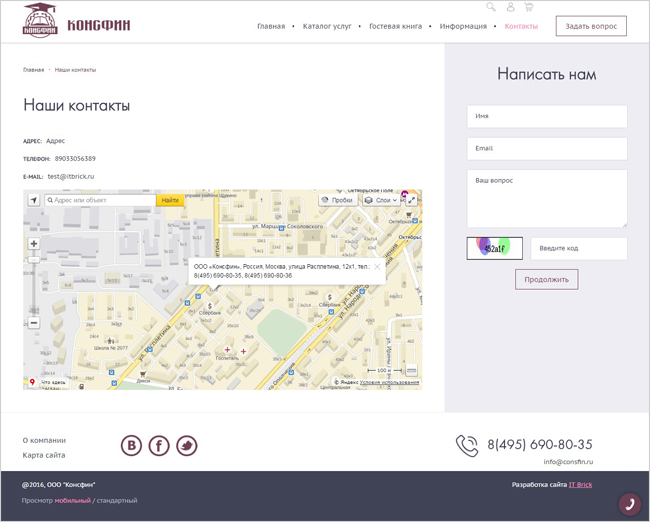650x522 pixels.
Task: Click the captcha image 452a1f
Action: click(495, 248)
